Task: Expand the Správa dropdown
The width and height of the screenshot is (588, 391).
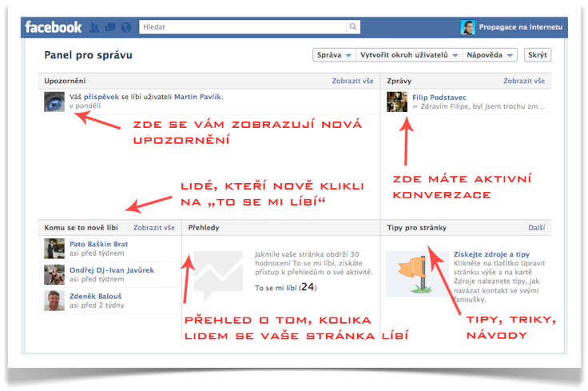Action: 334,55
